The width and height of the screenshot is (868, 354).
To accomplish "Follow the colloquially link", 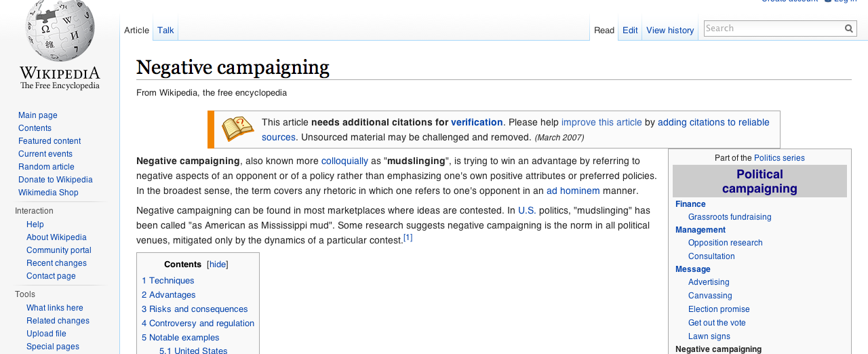I will tap(344, 161).
